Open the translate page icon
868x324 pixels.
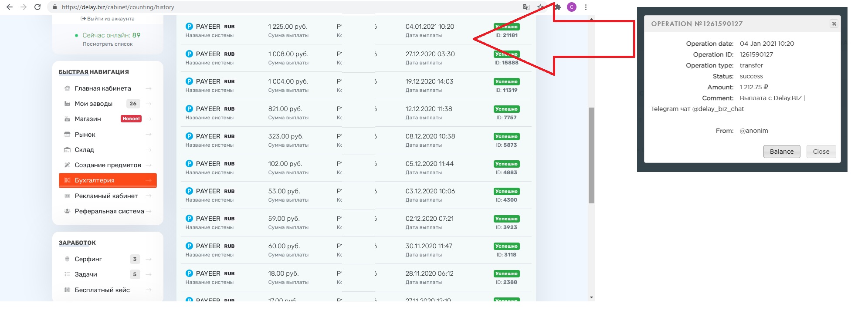526,7
